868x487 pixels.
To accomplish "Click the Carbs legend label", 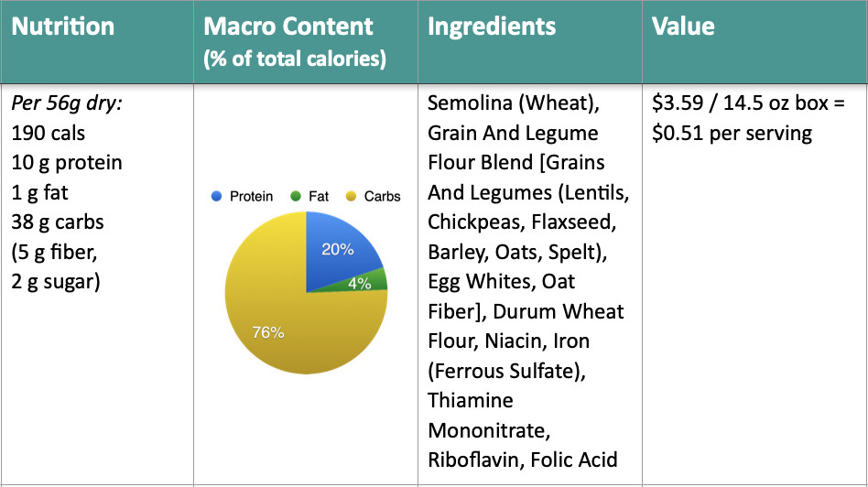I will 382,197.
